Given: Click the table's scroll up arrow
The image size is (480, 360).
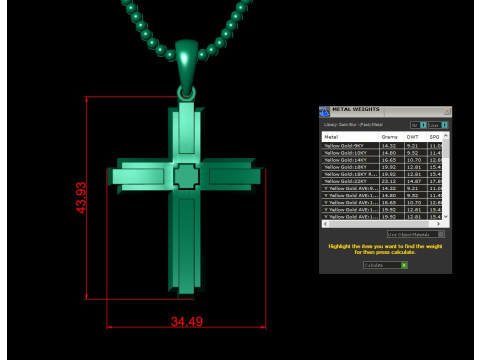Looking at the screenshot, I should [446, 136].
